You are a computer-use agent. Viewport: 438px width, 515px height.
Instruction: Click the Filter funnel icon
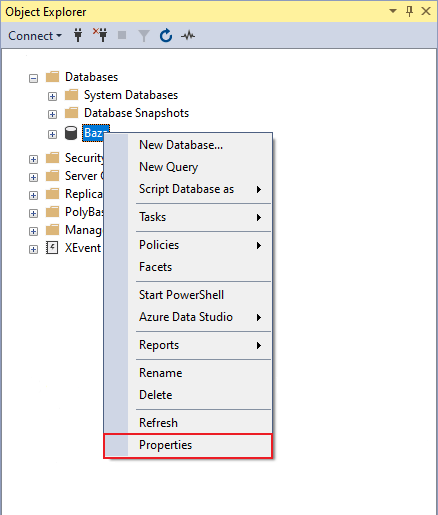coord(144,36)
